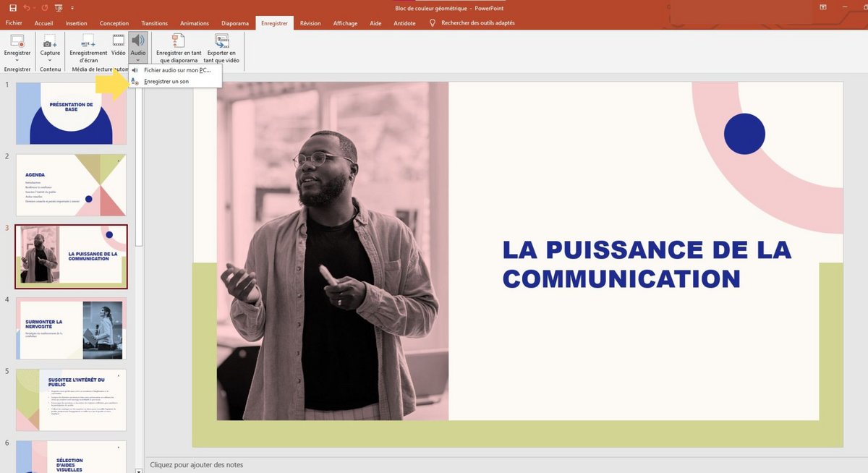The height and width of the screenshot is (473, 868).
Task: Click the slide title La puissance de la communication
Action: coord(647,263)
